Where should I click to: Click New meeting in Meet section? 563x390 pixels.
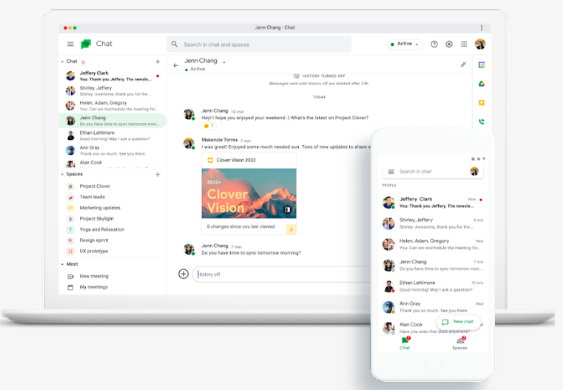tap(94, 276)
